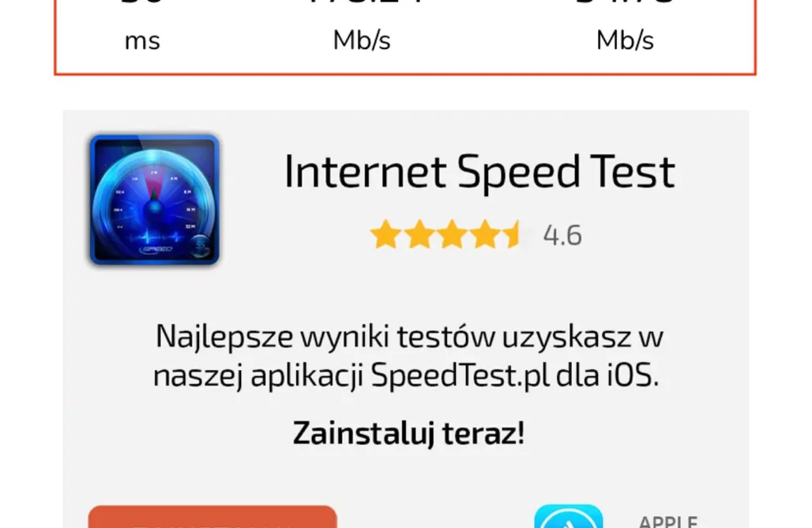Tap the Internet Speed Test app icon
The image size is (812, 528).
click(x=154, y=200)
